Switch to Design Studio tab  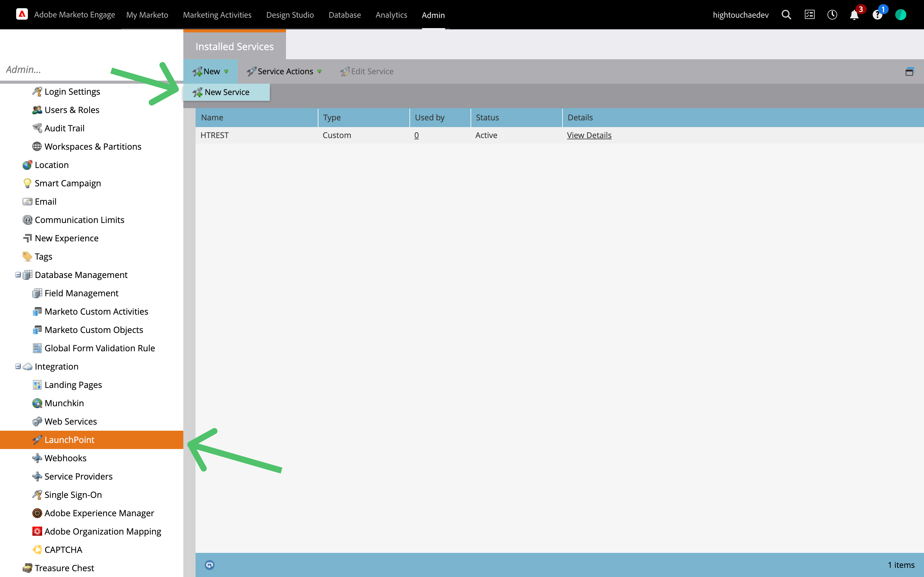pos(290,15)
